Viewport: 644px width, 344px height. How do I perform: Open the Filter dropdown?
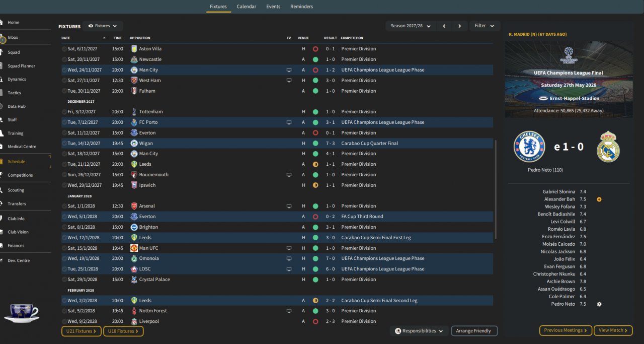pyautogui.click(x=485, y=26)
